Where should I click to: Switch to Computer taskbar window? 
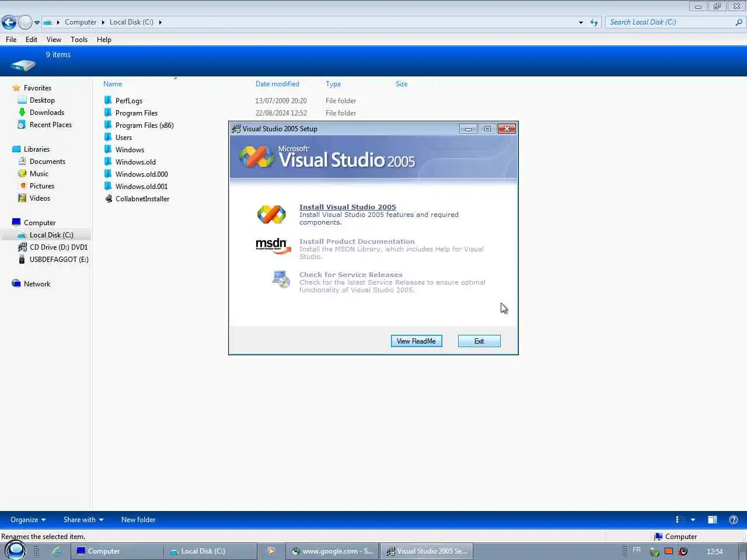(x=117, y=551)
